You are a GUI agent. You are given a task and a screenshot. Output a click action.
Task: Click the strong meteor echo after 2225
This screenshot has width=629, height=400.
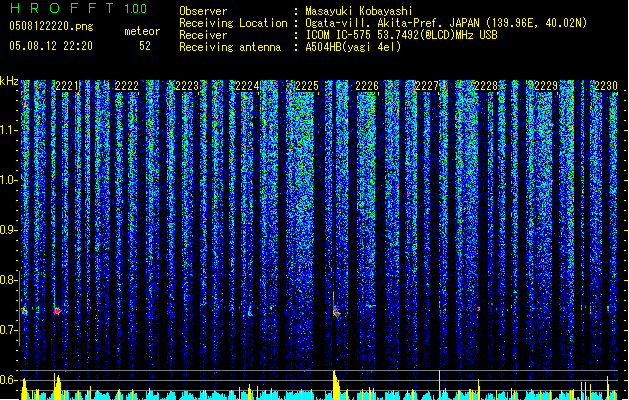335,310
